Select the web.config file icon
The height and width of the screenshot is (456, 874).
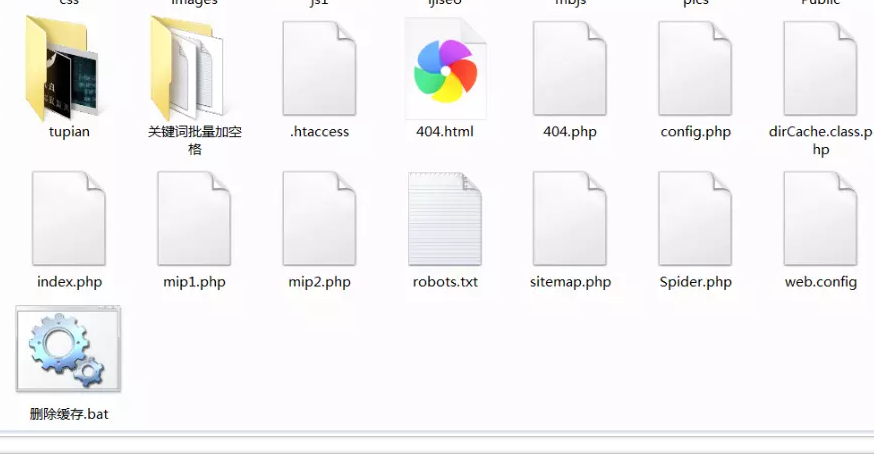coord(820,218)
